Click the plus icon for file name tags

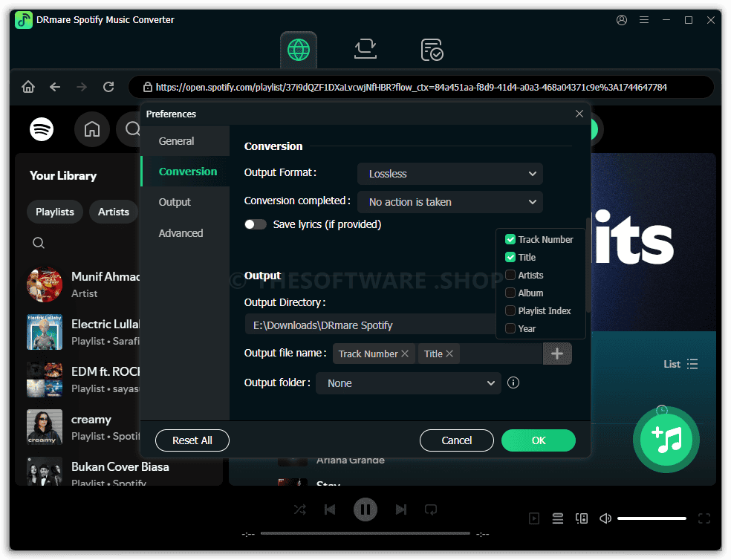557,354
